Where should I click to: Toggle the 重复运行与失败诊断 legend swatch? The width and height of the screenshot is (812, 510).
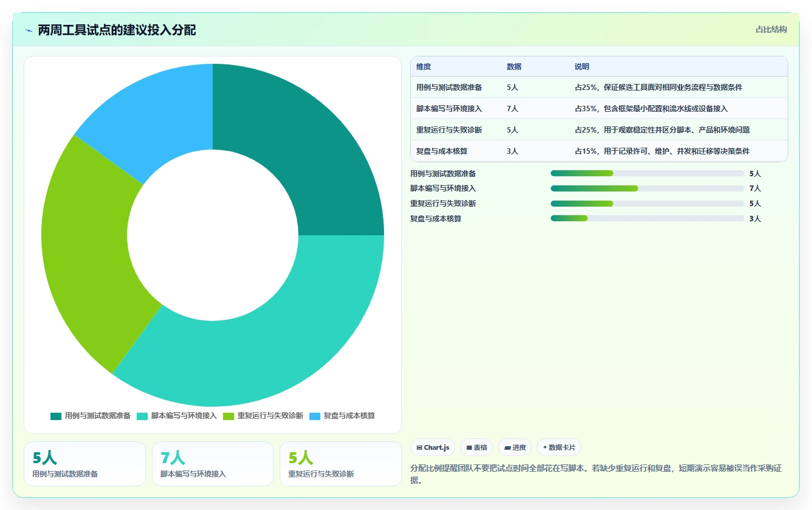(229, 416)
